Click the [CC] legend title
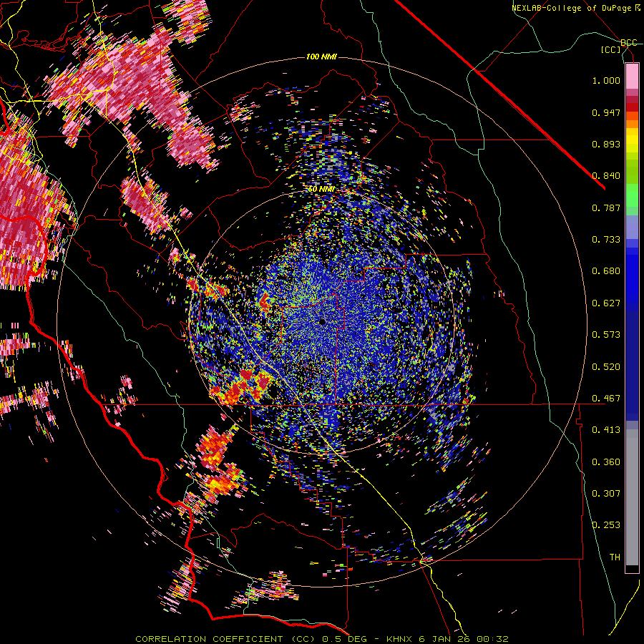This screenshot has height=644, width=644. coord(611,49)
